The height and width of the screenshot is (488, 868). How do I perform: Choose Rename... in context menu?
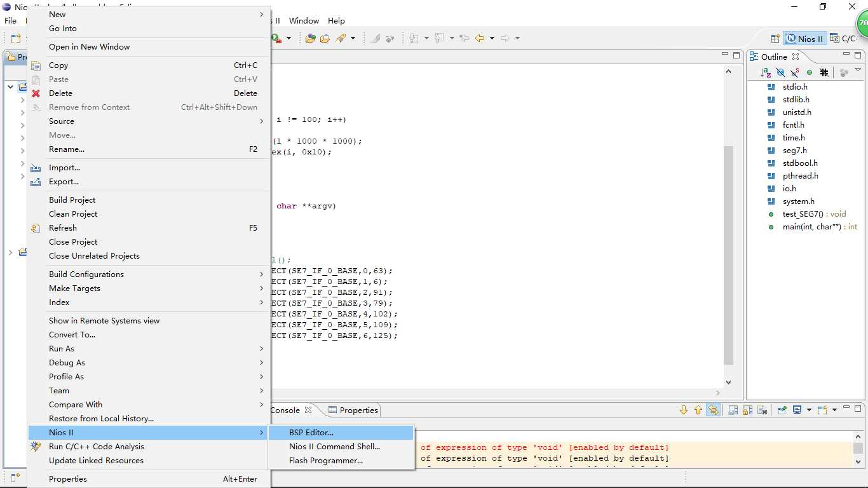[149, 149]
